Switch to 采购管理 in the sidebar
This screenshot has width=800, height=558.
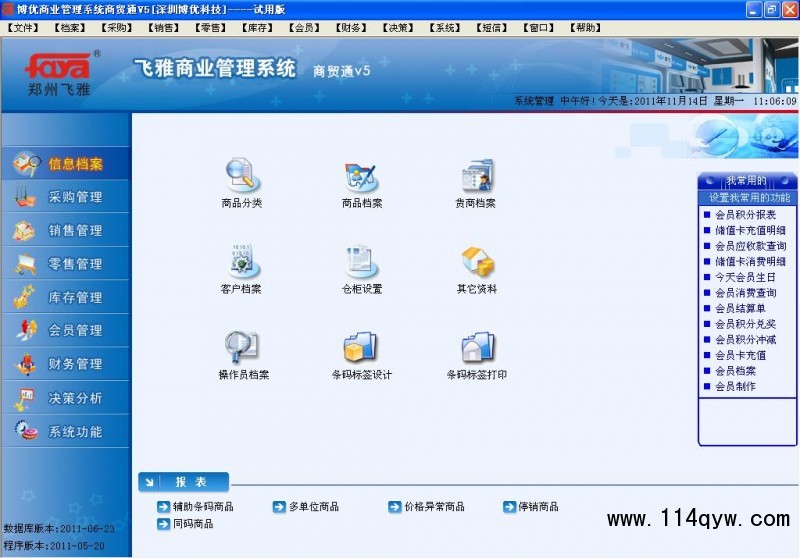(75, 197)
